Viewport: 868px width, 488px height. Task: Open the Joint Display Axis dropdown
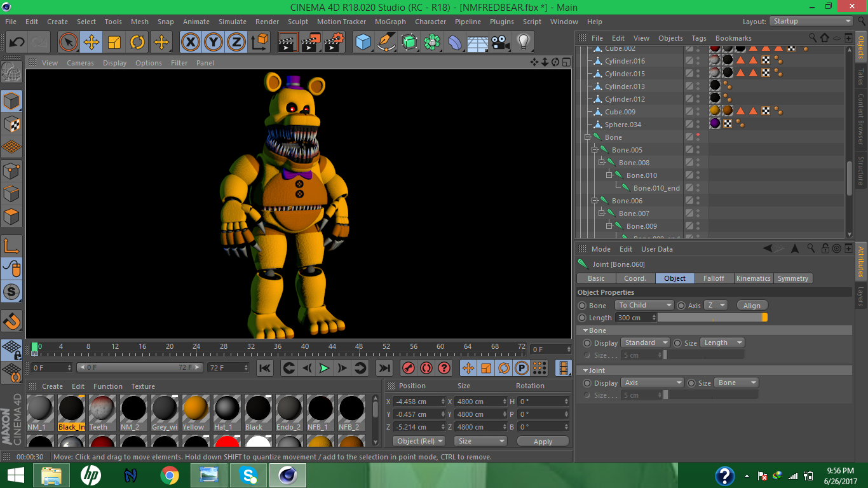tap(652, 383)
